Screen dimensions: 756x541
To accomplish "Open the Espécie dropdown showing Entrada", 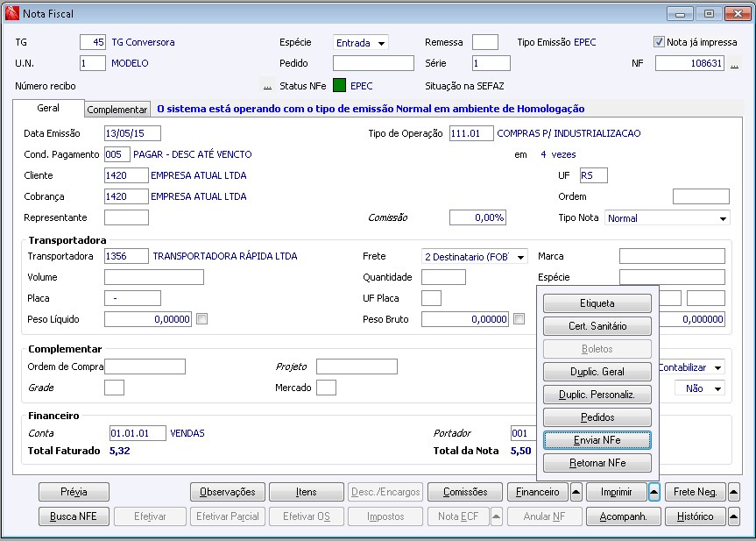I will [x=382, y=43].
